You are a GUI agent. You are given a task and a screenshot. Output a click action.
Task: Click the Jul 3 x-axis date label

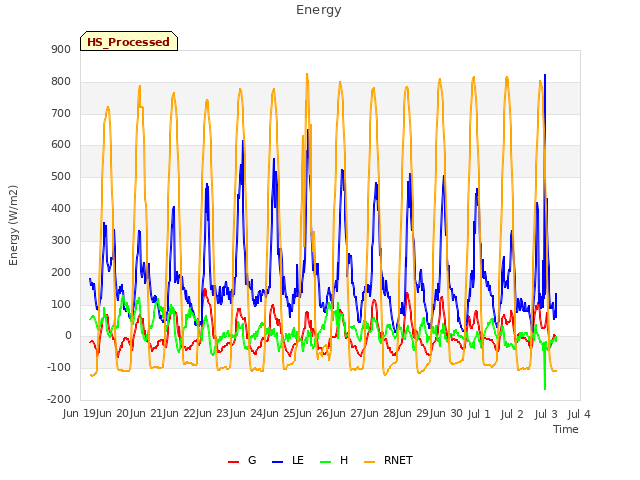click(546, 414)
